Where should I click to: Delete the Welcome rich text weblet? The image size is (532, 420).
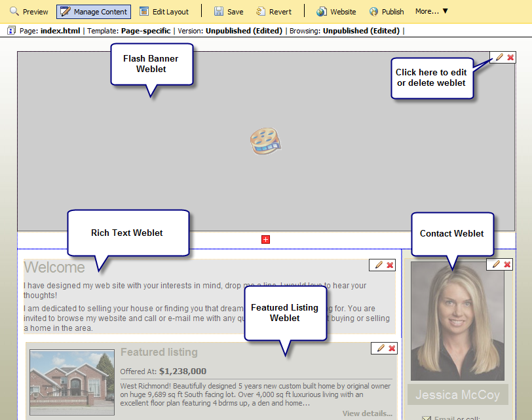pos(390,265)
